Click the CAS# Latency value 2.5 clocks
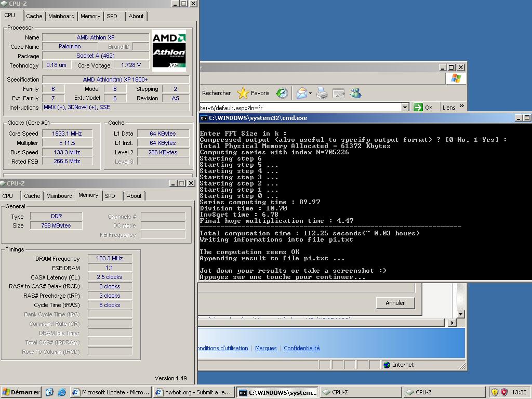532x399 pixels. [x=110, y=277]
